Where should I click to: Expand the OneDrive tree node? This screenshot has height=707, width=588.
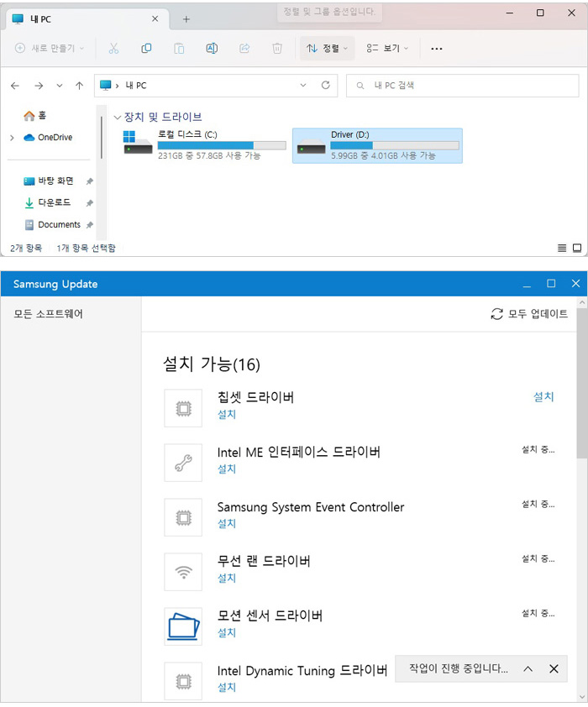(x=12, y=138)
